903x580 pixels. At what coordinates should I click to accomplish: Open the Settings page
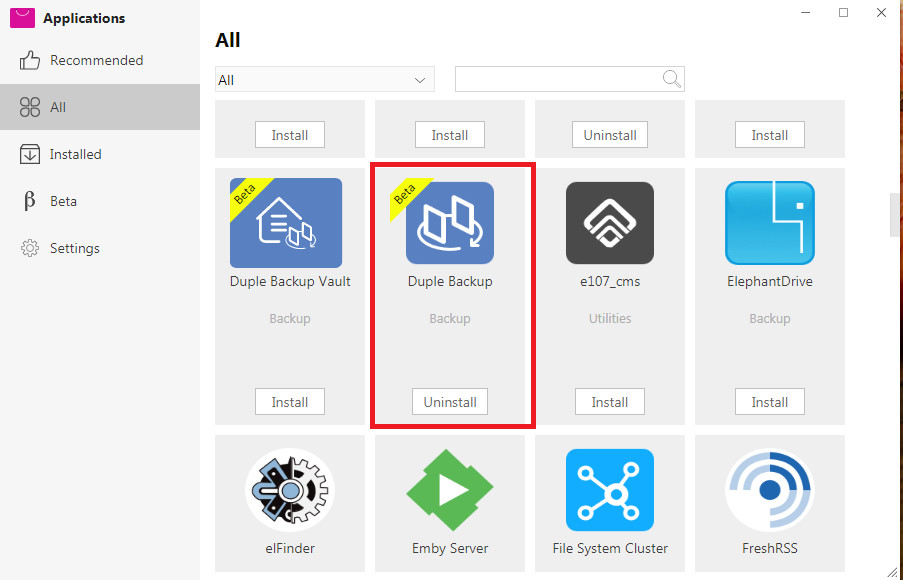point(100,248)
